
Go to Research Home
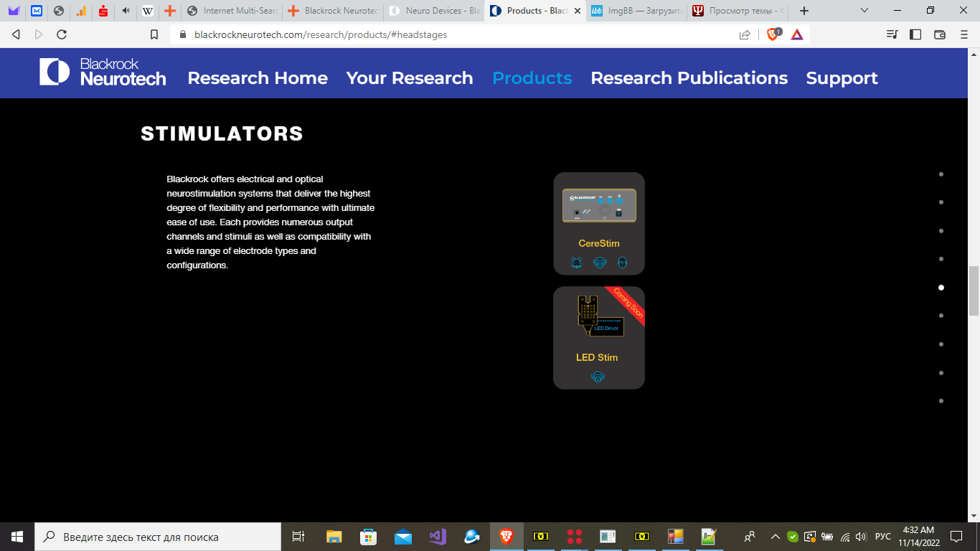(x=258, y=78)
